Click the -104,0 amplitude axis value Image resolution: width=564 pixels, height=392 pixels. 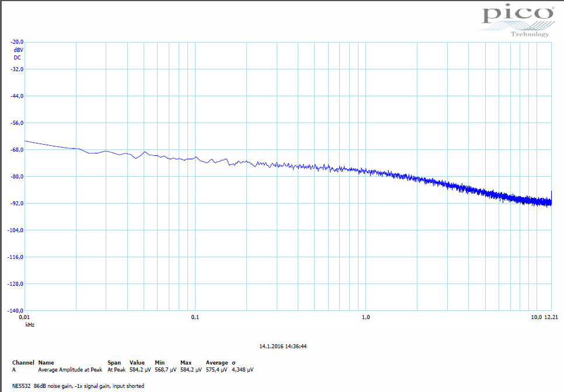(x=15, y=230)
